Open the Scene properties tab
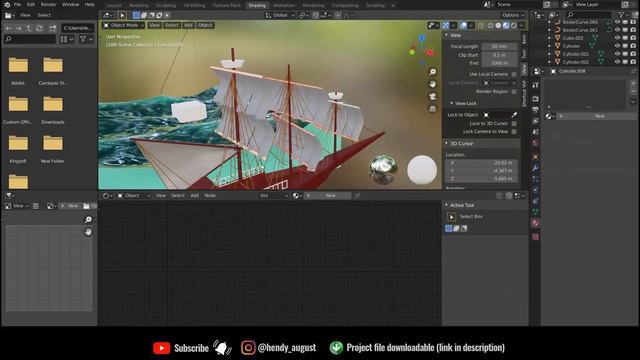The height and width of the screenshot is (360, 640). pos(536,132)
